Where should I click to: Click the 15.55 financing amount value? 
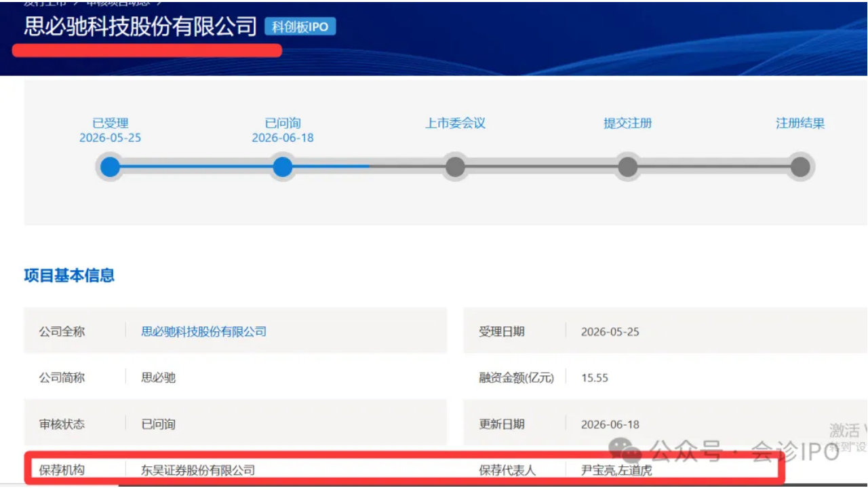click(595, 378)
